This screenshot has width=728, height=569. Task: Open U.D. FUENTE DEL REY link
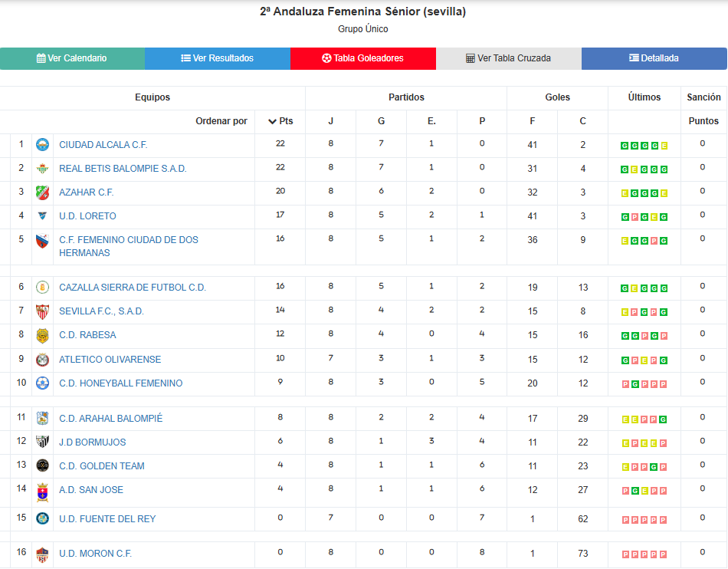point(107,519)
